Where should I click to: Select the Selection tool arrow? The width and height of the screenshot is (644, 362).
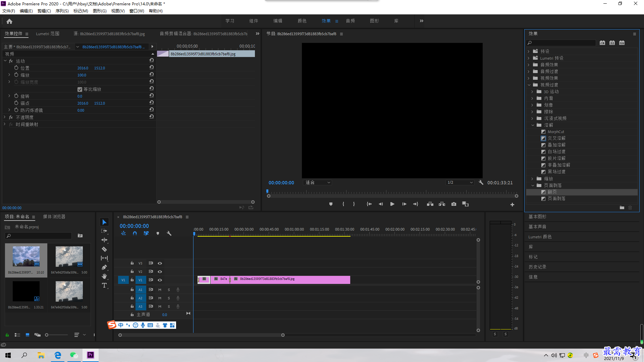(104, 222)
